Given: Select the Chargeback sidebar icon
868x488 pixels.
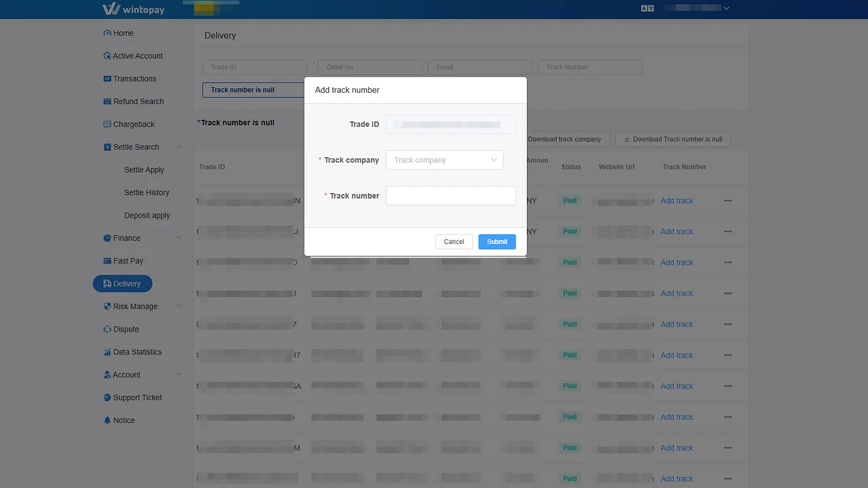Looking at the screenshot, I should click(x=108, y=124).
